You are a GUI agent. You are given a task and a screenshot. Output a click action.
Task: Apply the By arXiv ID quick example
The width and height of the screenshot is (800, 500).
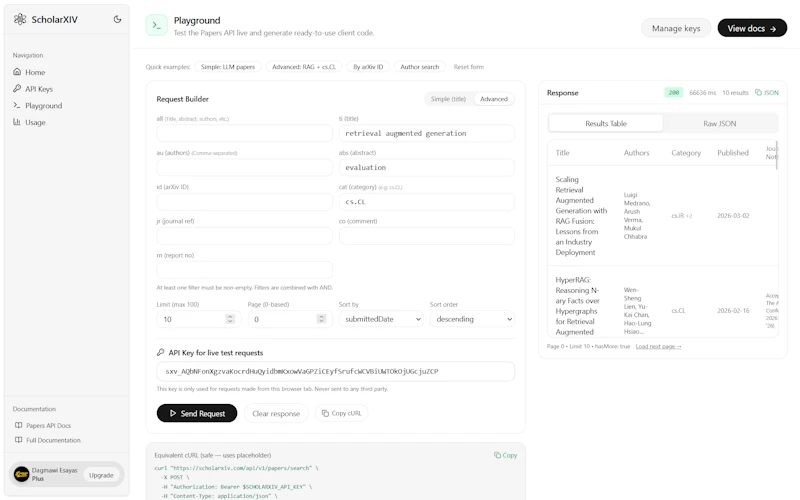(368, 67)
